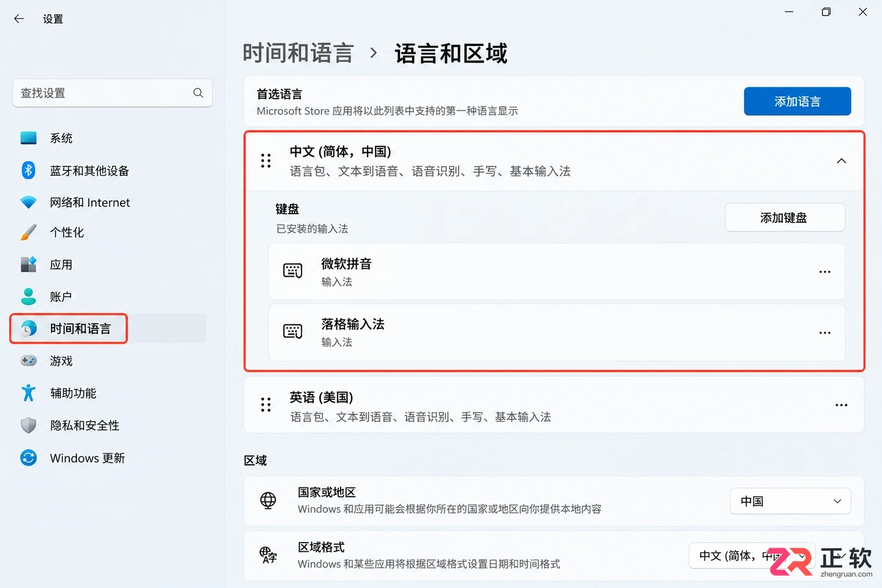Click the clock globe icon for 时间和语言
Image resolution: width=882 pixels, height=588 pixels.
[28, 329]
